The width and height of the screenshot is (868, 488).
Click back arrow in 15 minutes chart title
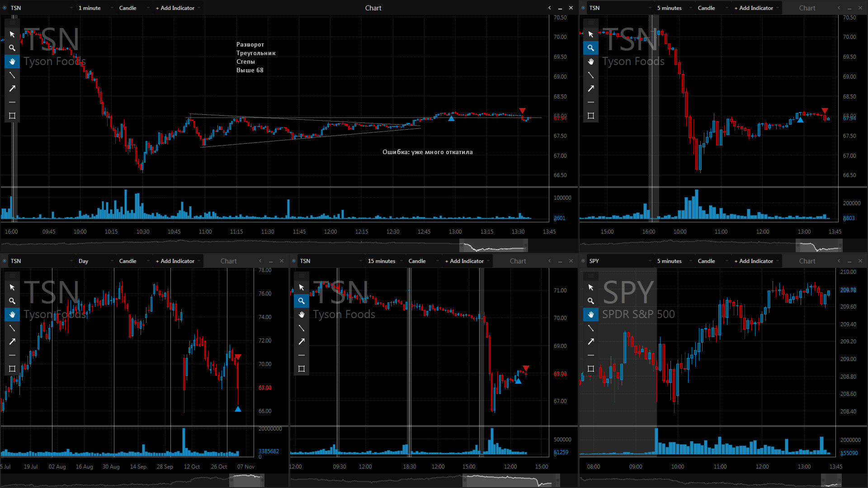click(x=550, y=261)
